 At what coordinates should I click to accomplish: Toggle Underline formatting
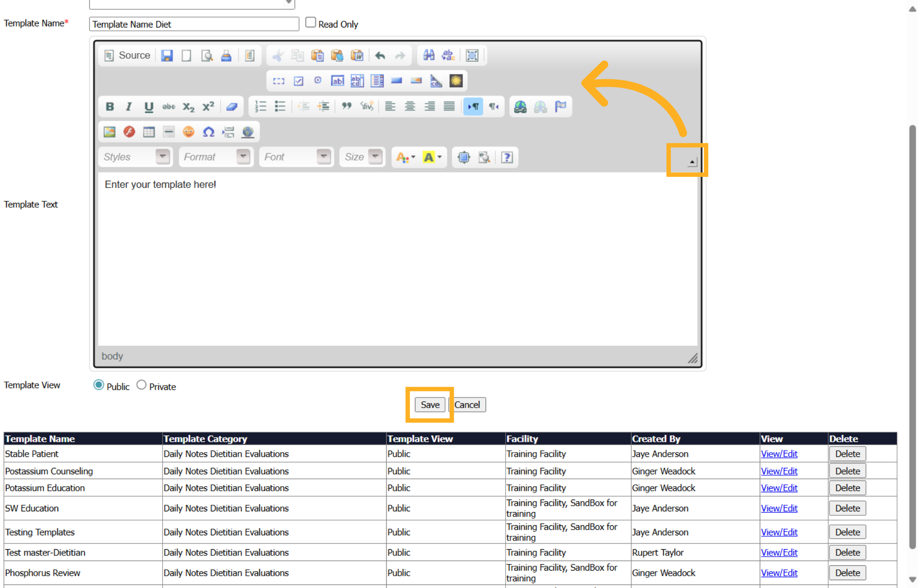pyautogui.click(x=149, y=107)
